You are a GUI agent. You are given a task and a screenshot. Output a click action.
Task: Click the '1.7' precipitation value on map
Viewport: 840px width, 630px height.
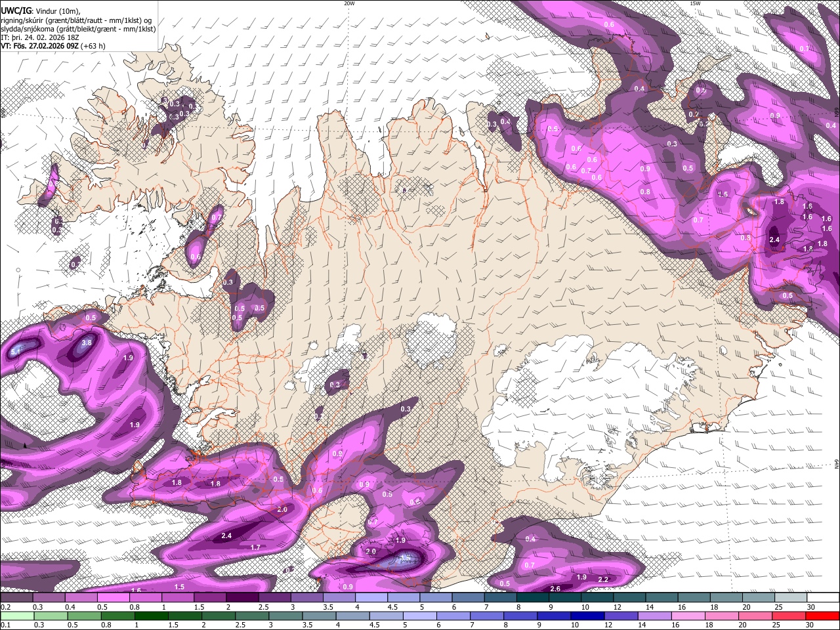coord(255,547)
